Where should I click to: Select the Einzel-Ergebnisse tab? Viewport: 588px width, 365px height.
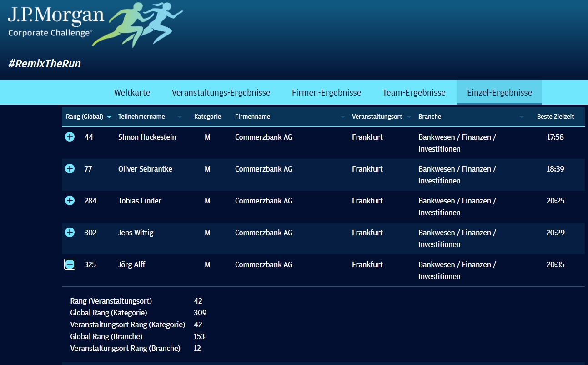pyautogui.click(x=499, y=93)
